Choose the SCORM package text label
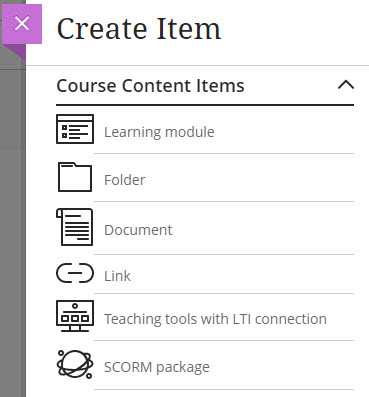The height and width of the screenshot is (397, 369). click(x=157, y=367)
